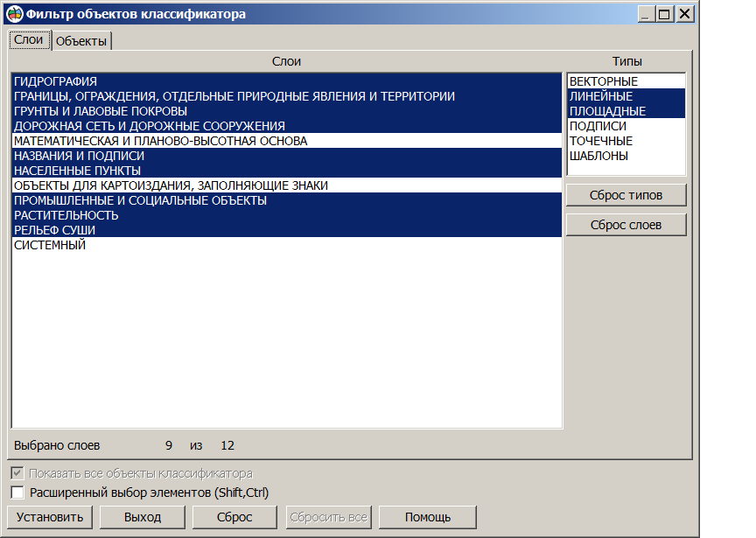Deselect the РАСТИТЕЛЬНОСТЬ layer
Image resolution: width=756 pixels, height=538 pixels.
(66, 215)
